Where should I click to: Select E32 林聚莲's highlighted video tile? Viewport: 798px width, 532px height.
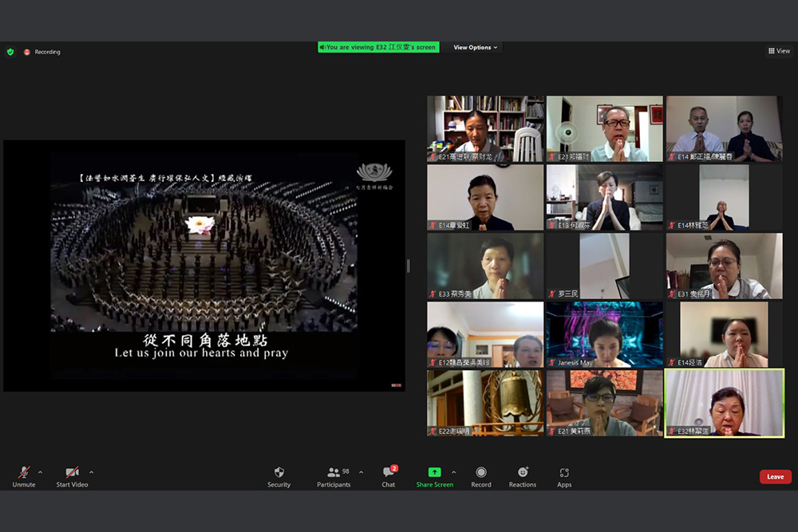pos(723,404)
